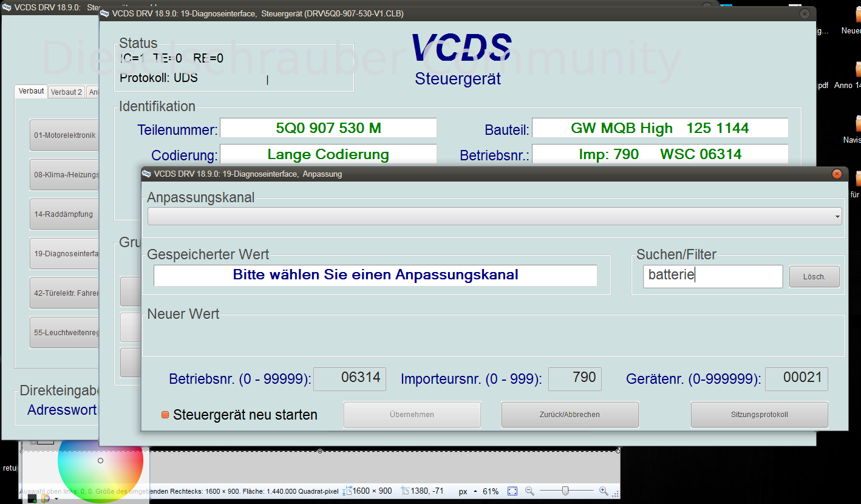Viewport: 861px width, 504px height.
Task: Click the 1600 × 900 size icon
Action: point(348,491)
